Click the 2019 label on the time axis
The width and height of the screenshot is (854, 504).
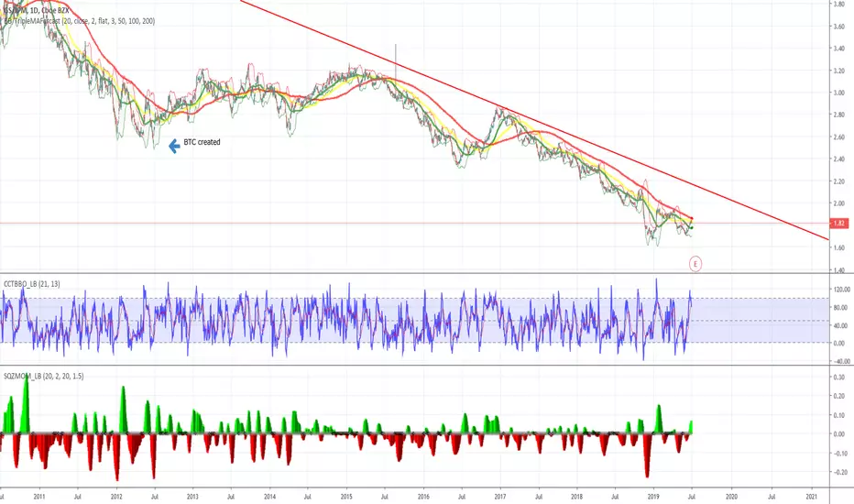point(653,497)
